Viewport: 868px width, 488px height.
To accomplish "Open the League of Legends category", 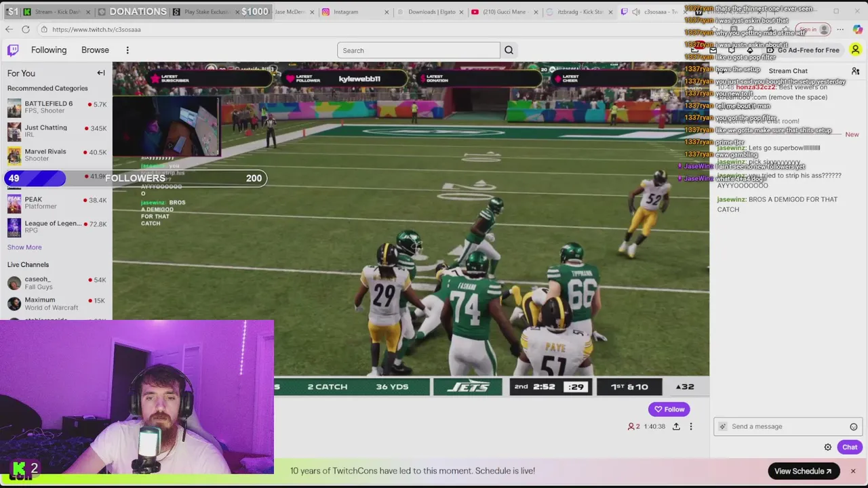I will (x=56, y=226).
